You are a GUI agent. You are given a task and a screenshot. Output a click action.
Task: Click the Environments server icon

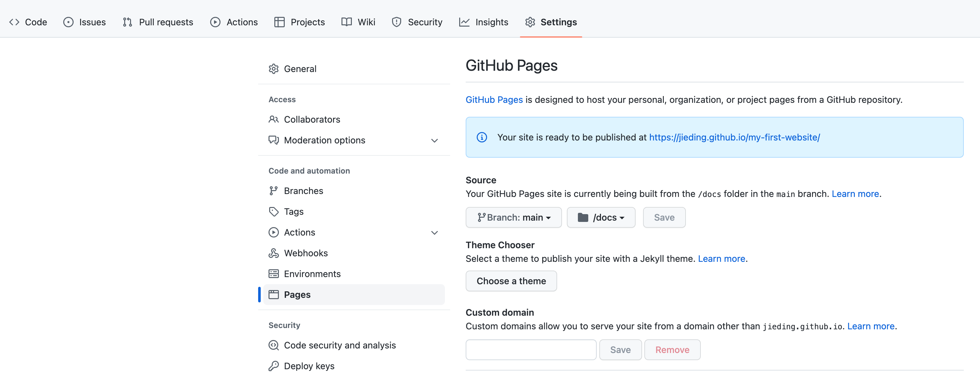(x=273, y=274)
